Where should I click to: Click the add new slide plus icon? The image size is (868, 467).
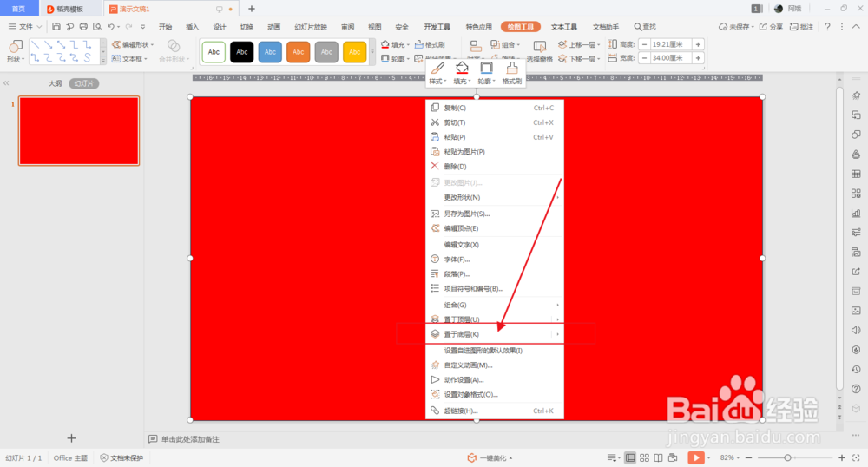coord(71,438)
